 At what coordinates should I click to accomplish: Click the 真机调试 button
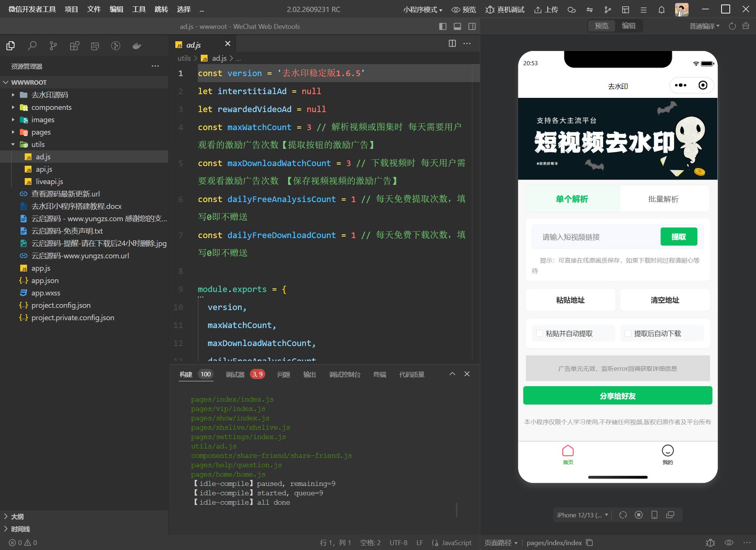tap(505, 10)
